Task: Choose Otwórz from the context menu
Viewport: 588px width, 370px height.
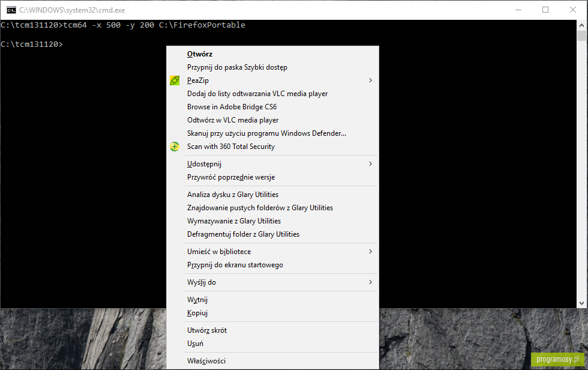Action: point(272,54)
